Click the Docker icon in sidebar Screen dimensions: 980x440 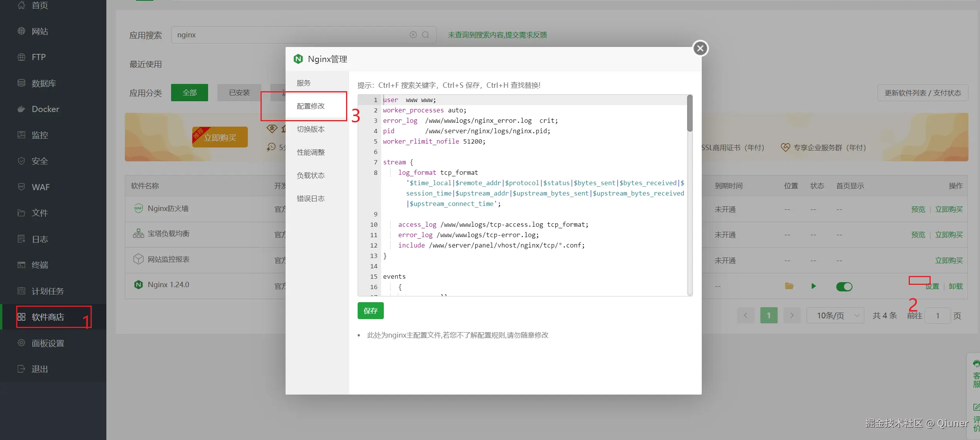pyautogui.click(x=22, y=109)
